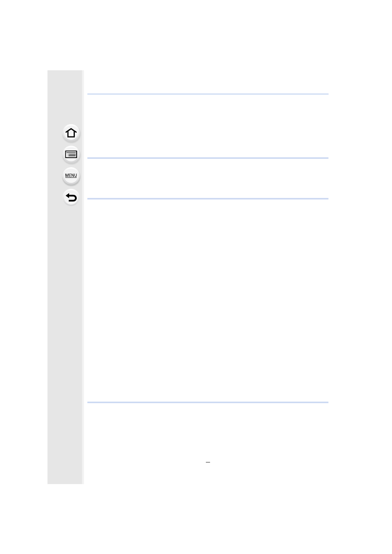Click the topmost blue section divider line
The image size is (392, 554).
tap(208, 94)
